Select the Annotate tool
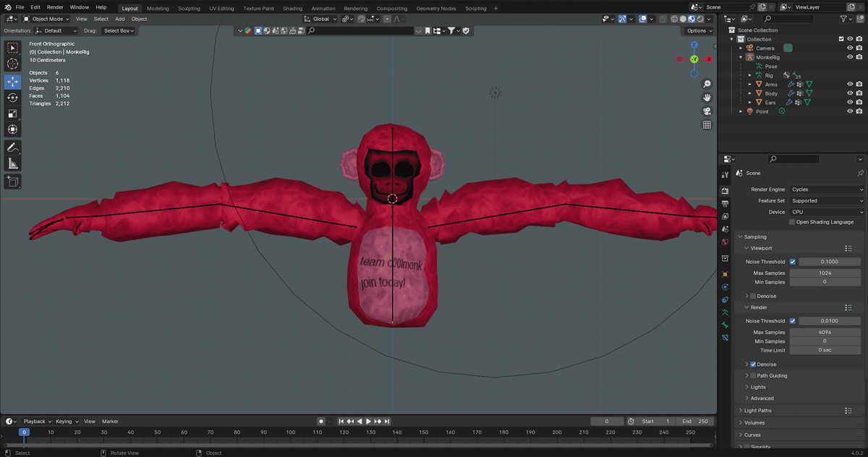 (x=12, y=147)
